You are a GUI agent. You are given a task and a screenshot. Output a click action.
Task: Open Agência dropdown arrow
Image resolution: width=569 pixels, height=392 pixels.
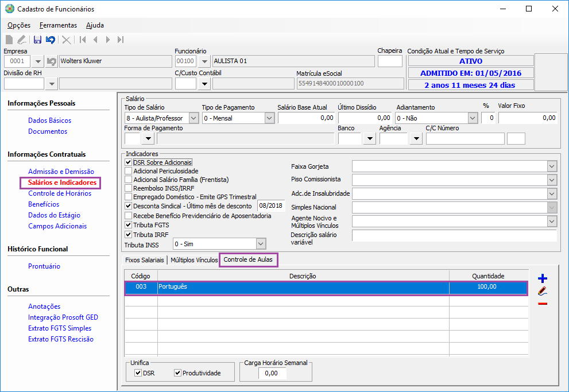416,138
